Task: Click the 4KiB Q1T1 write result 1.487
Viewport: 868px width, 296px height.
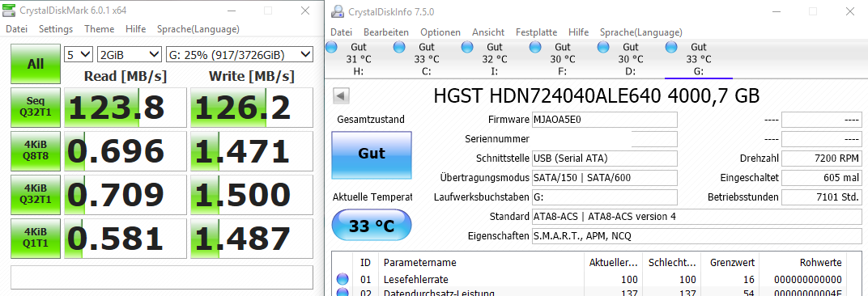Action: [252, 238]
